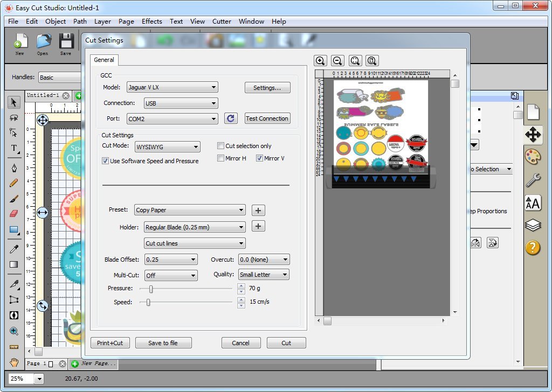
Task: Uncheck Use Software Speed and Pressure
Action: click(x=105, y=161)
